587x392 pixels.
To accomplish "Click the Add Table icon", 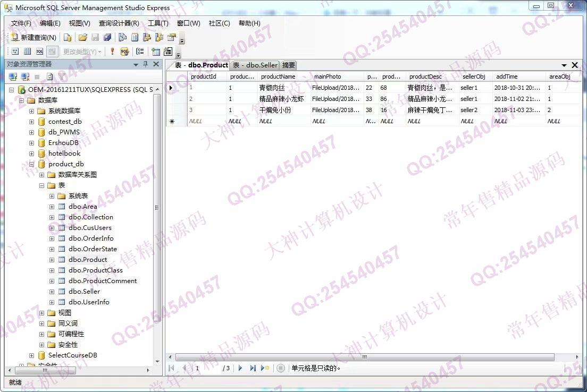I will [x=156, y=52].
